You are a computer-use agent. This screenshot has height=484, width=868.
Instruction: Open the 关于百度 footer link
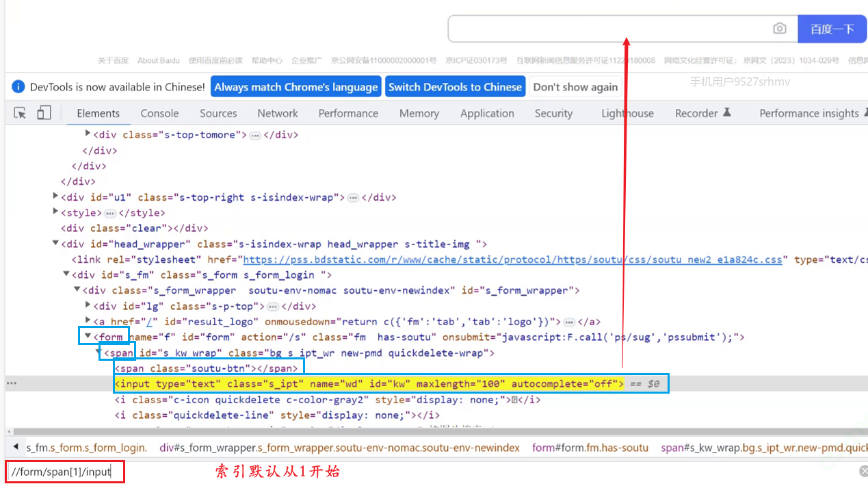113,60
